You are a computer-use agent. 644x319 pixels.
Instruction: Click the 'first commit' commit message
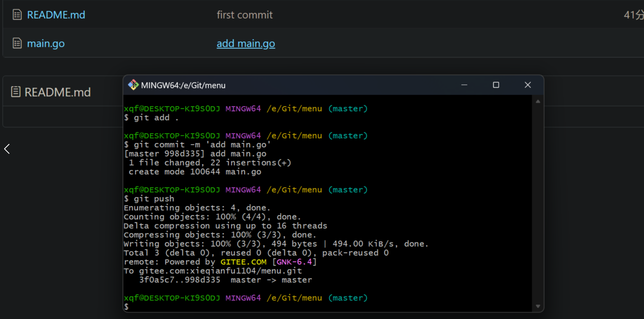[244, 15]
